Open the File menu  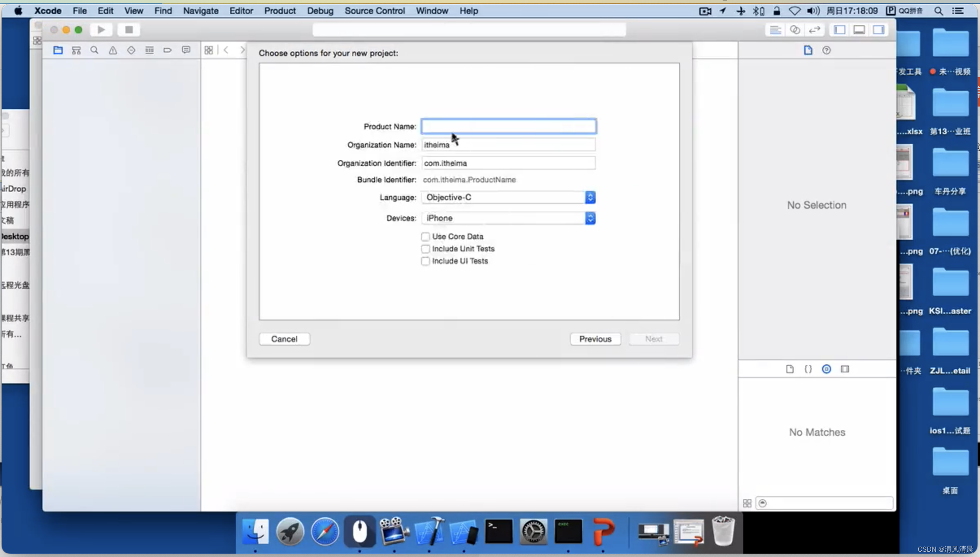point(79,11)
